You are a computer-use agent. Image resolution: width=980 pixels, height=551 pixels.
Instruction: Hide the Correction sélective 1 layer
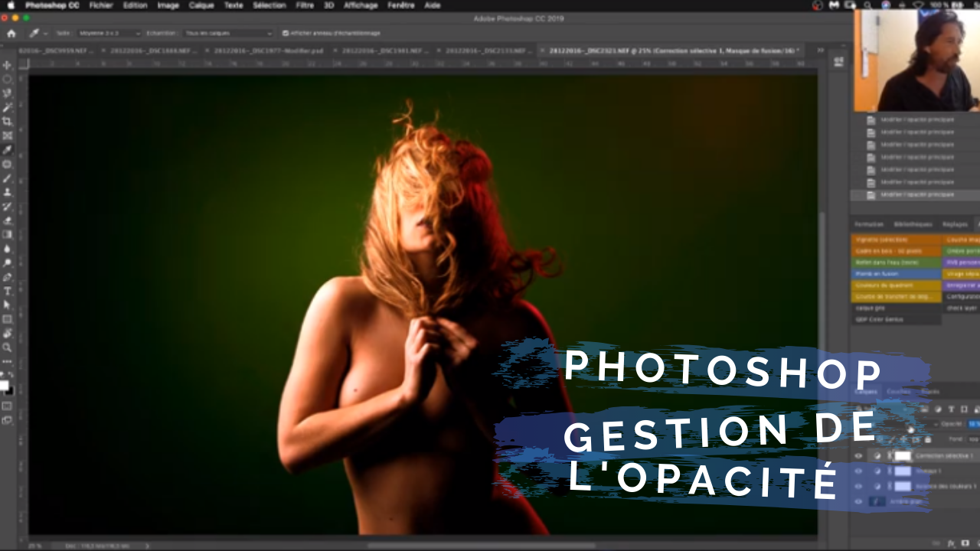[x=858, y=456]
